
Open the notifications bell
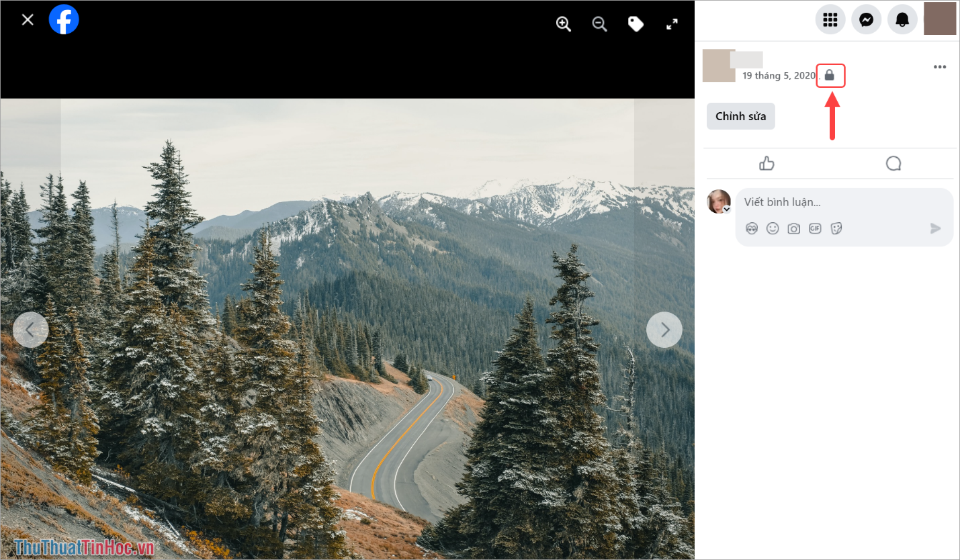point(902,19)
